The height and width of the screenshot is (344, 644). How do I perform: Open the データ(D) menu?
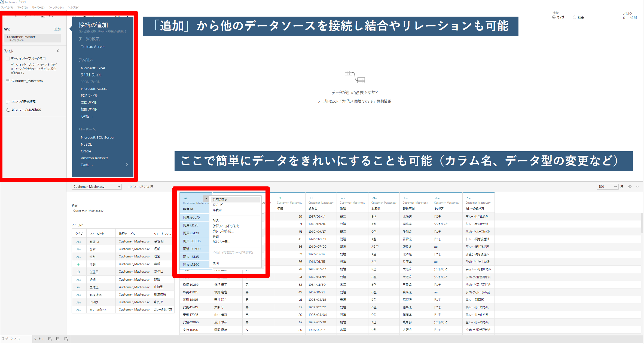[x=22, y=8]
